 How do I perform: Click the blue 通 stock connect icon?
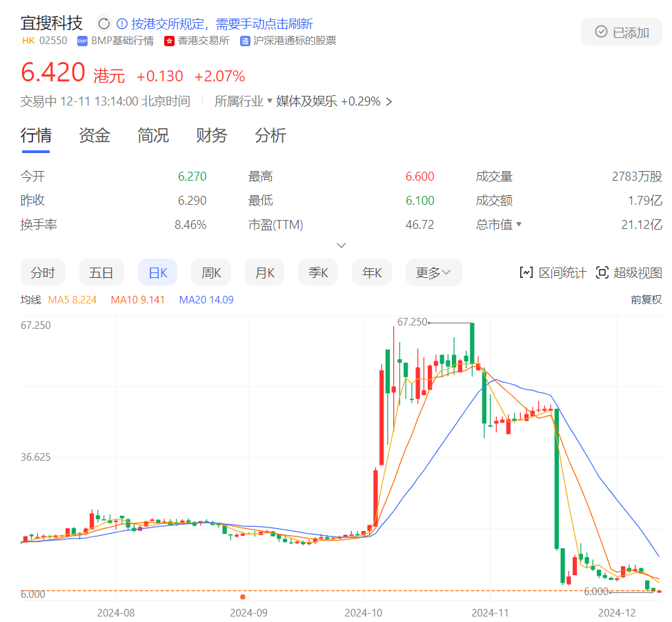(245, 41)
